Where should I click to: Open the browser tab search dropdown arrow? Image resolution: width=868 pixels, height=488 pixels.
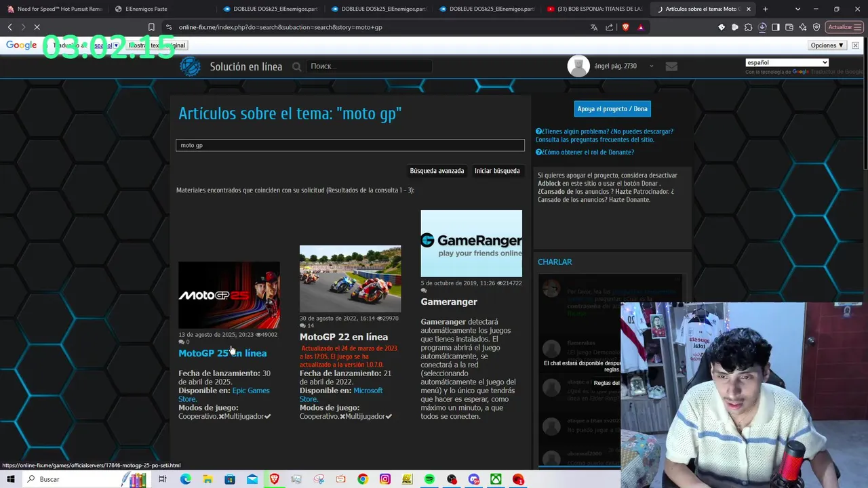[797, 9]
